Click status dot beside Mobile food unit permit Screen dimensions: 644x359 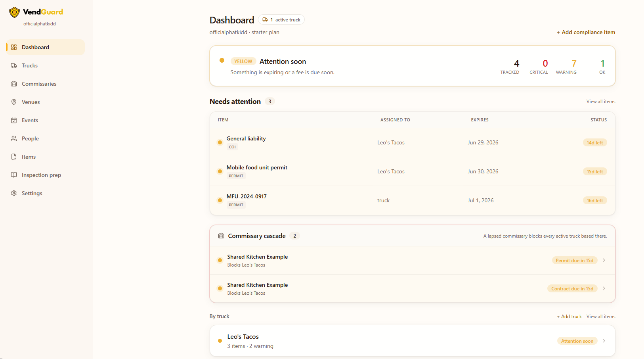(x=220, y=171)
